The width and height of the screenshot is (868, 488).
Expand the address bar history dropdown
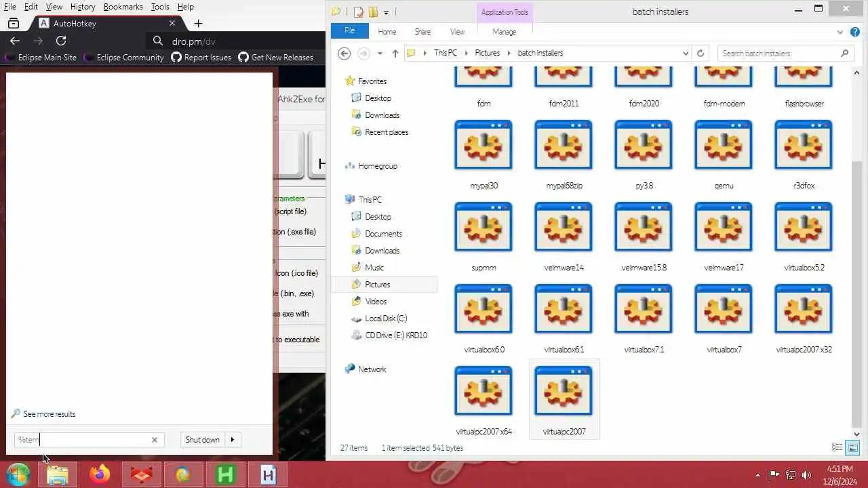(x=686, y=53)
